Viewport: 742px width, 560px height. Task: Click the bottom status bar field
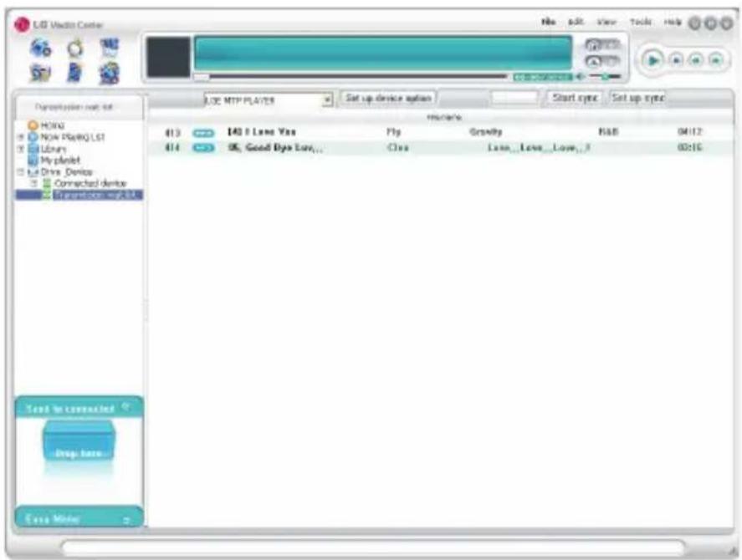pos(373,548)
